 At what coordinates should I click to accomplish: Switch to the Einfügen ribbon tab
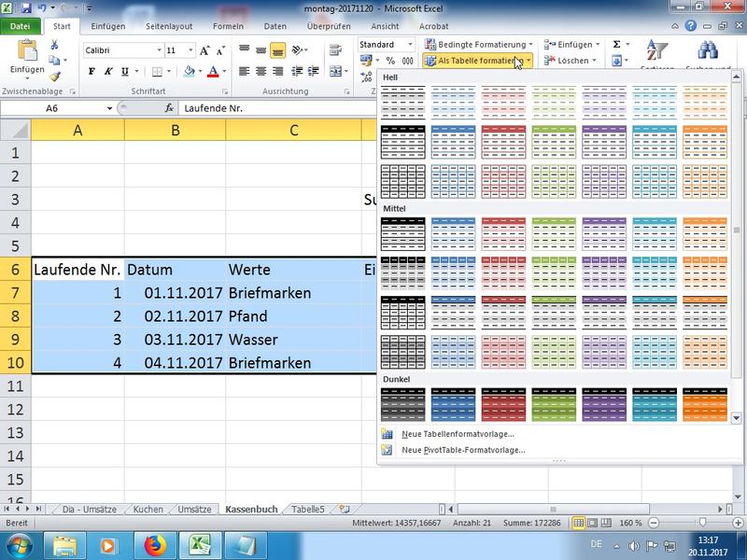coord(108,26)
